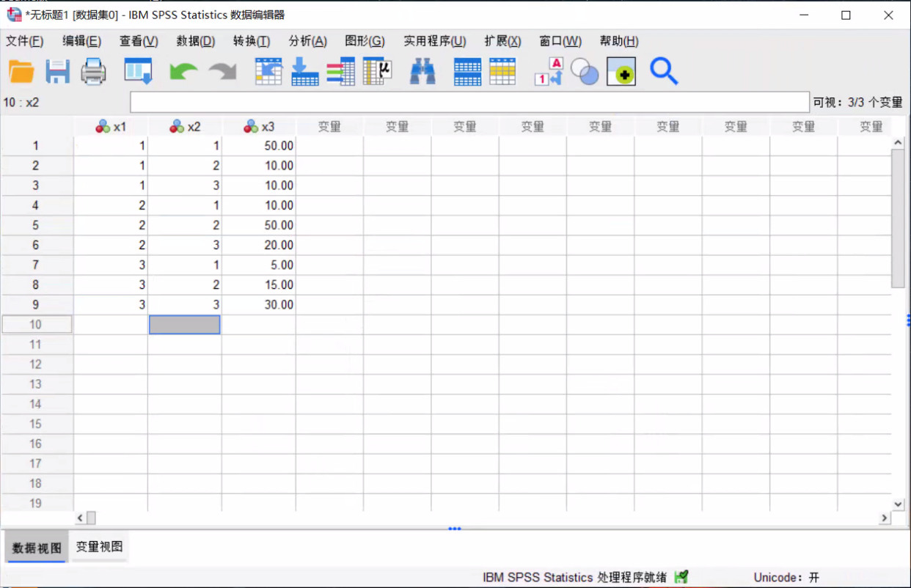
Task: Select row 5 header
Action: point(36,225)
